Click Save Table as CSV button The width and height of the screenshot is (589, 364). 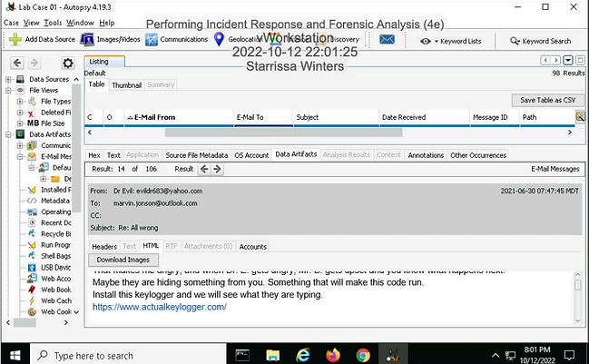pos(547,100)
